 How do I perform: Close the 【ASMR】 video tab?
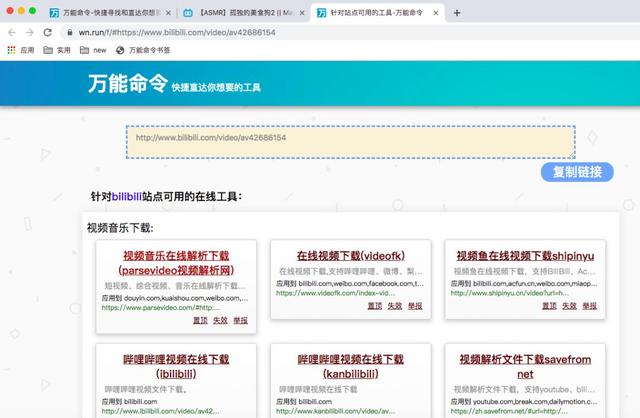[x=302, y=13]
